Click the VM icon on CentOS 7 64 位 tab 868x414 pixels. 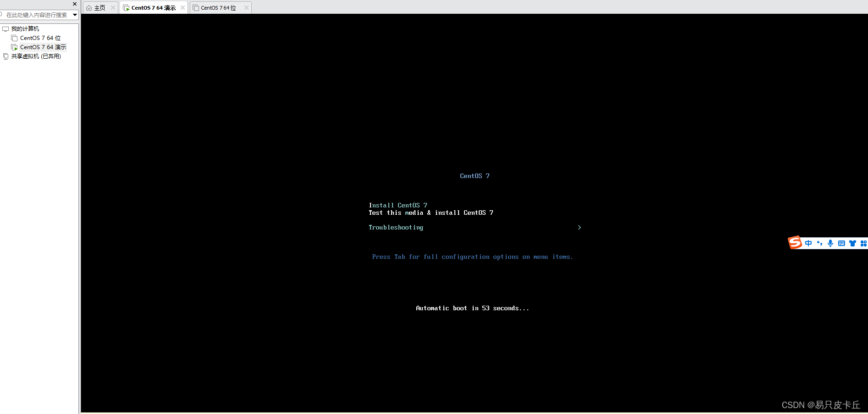[x=197, y=7]
